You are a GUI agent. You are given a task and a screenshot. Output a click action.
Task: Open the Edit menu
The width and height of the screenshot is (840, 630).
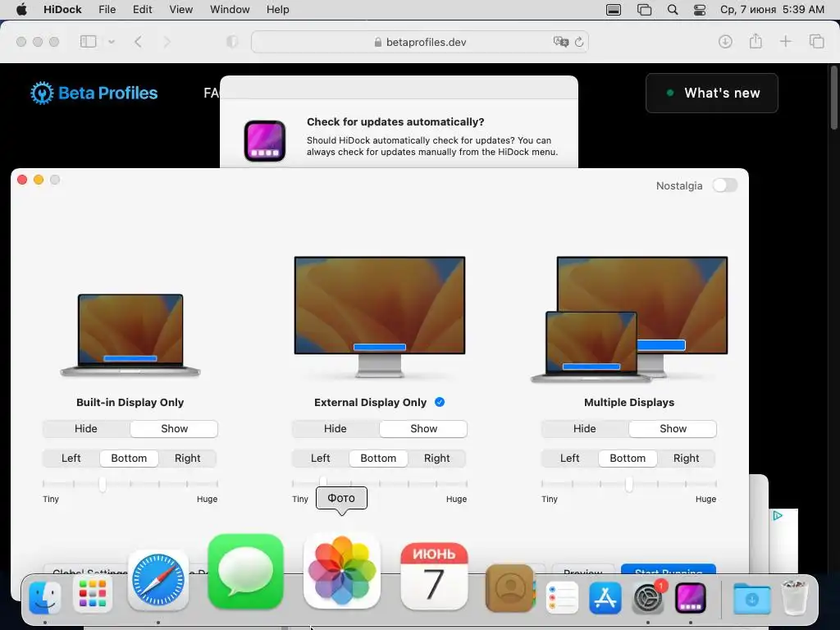tap(143, 10)
